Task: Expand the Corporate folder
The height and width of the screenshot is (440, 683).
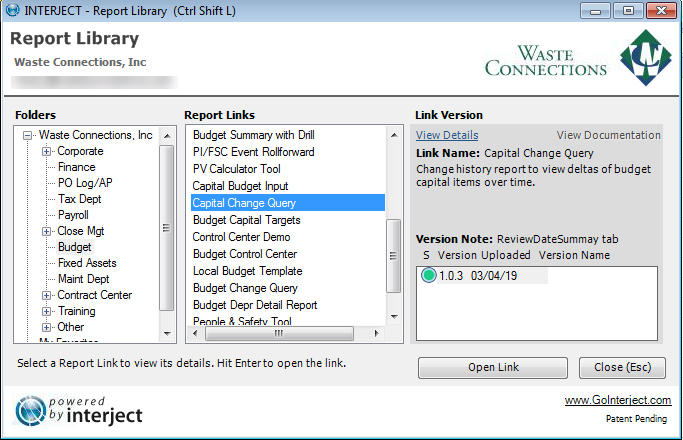Action: coord(46,152)
